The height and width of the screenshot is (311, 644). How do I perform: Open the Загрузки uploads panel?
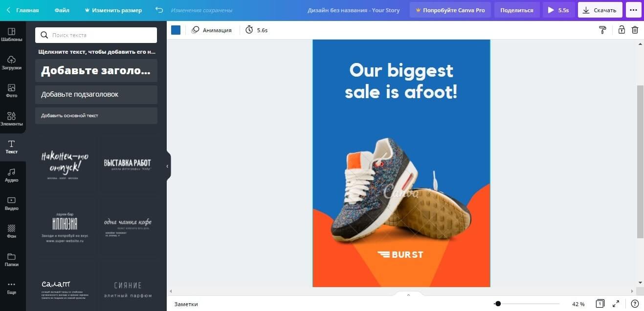pos(12,62)
